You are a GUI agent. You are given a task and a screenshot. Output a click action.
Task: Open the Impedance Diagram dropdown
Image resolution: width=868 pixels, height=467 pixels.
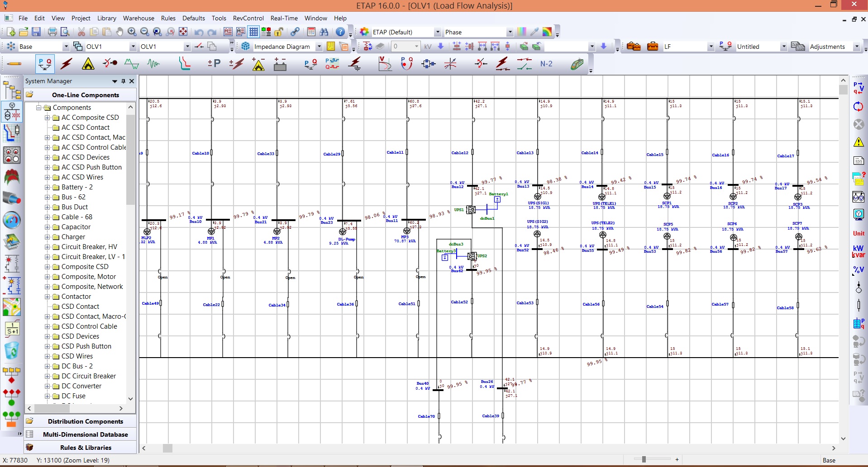pos(319,47)
